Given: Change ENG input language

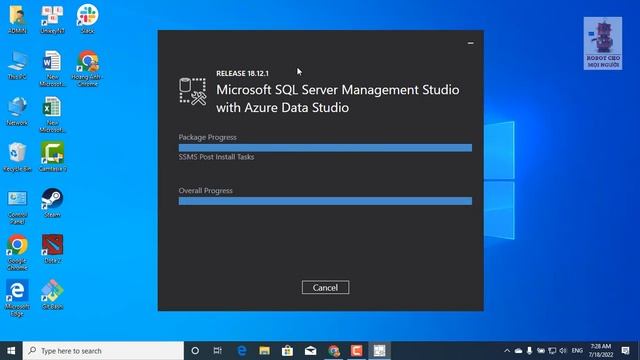Looking at the screenshot, I should click(x=577, y=351).
